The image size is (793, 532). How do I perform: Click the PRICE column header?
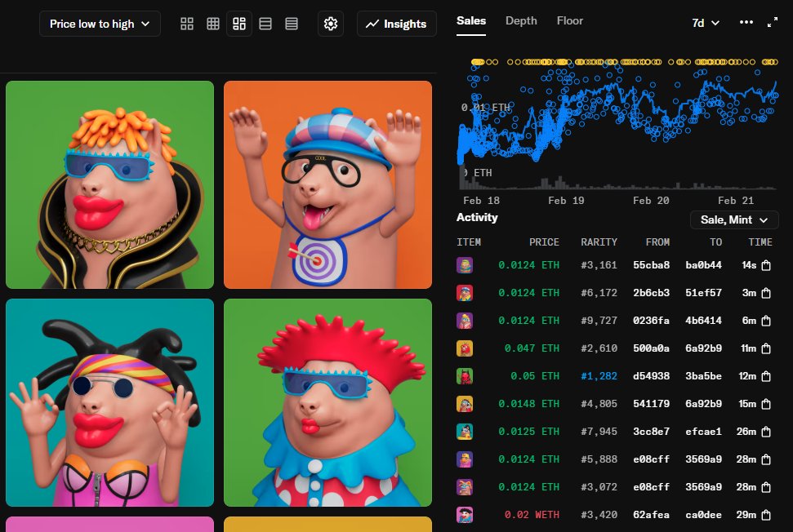tap(544, 242)
